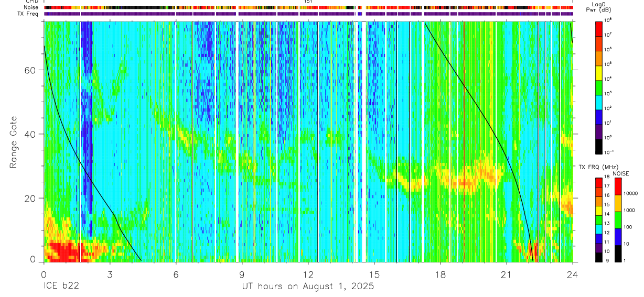Click the blue segment of the NOISE colorbar
The width and height of the screenshot is (644, 297).
(x=619, y=237)
